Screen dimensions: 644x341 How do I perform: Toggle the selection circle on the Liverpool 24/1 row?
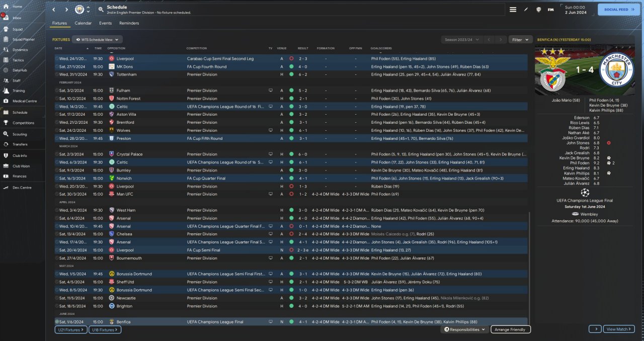pyautogui.click(x=57, y=58)
